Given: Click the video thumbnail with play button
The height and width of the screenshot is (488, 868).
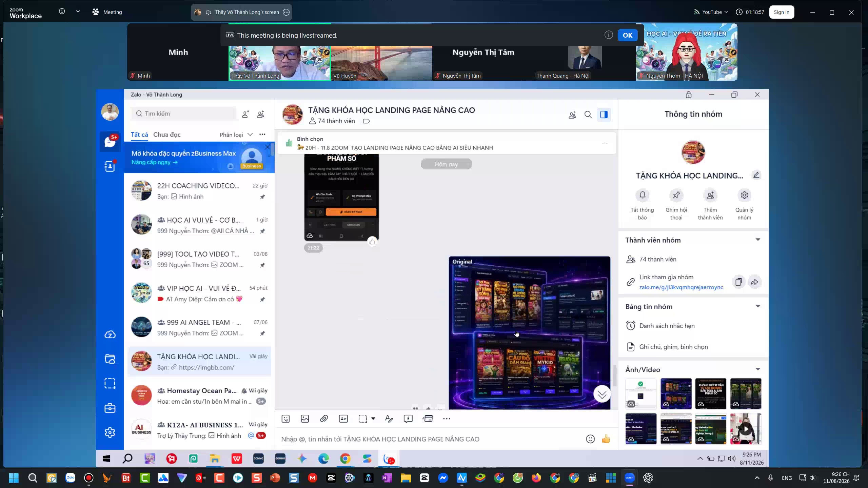Looking at the screenshot, I should [746, 429].
